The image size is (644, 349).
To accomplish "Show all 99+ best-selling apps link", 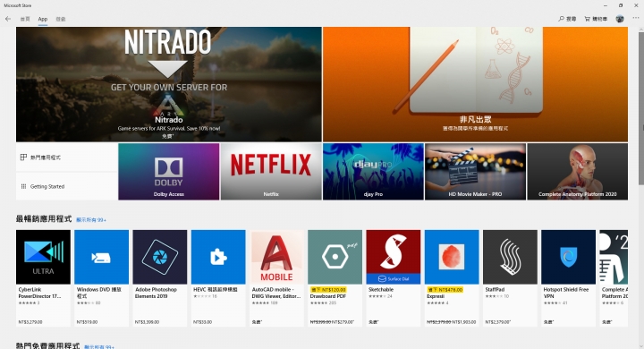I will pyautogui.click(x=91, y=220).
